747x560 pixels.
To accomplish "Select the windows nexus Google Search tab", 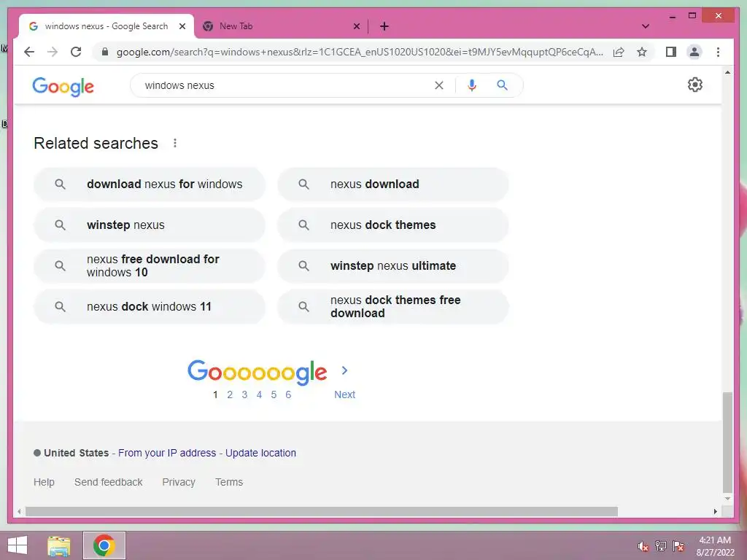I will [107, 26].
